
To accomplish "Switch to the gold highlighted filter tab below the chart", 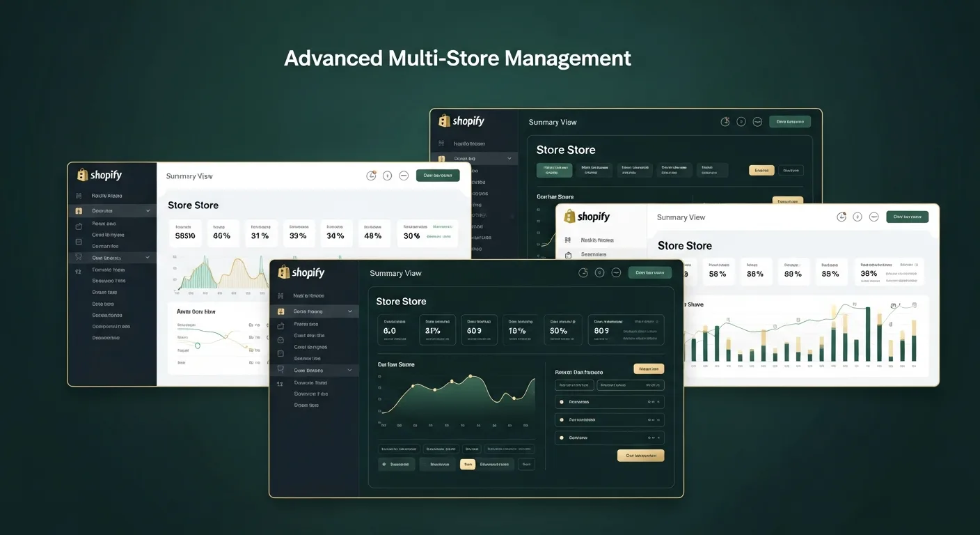I will point(468,463).
